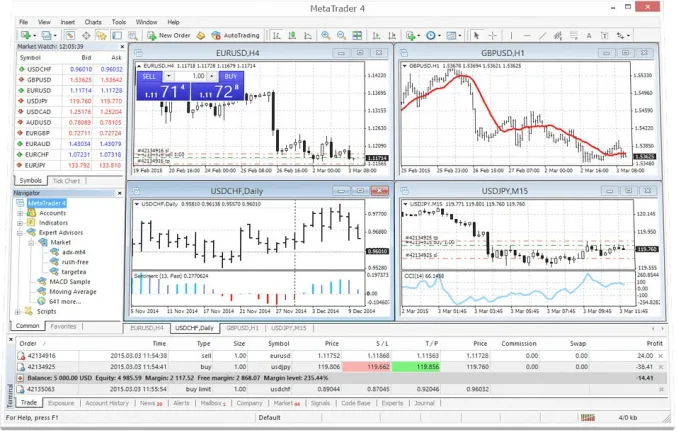Image resolution: width=677 pixels, height=435 pixels.
Task: Click the SELL button on EURUSD chart
Action: coord(149,77)
